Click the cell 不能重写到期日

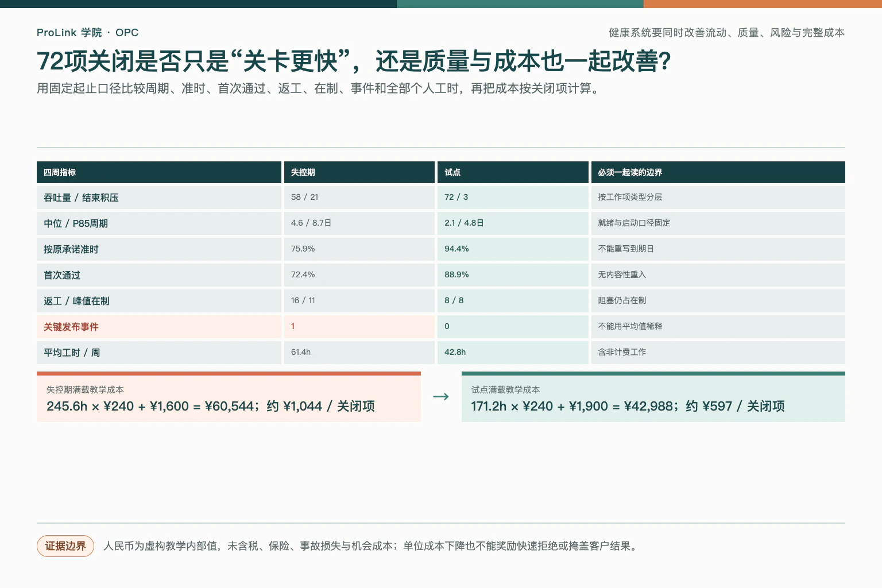click(718, 249)
